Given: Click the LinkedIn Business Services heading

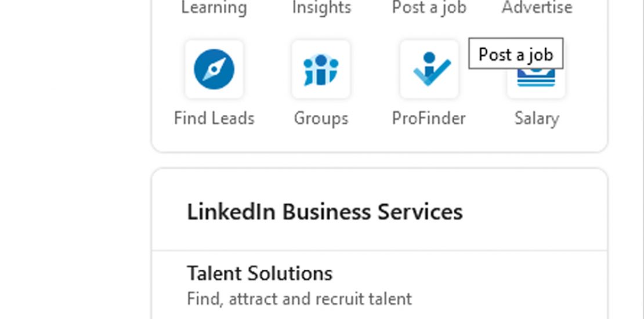Looking at the screenshot, I should (x=324, y=212).
